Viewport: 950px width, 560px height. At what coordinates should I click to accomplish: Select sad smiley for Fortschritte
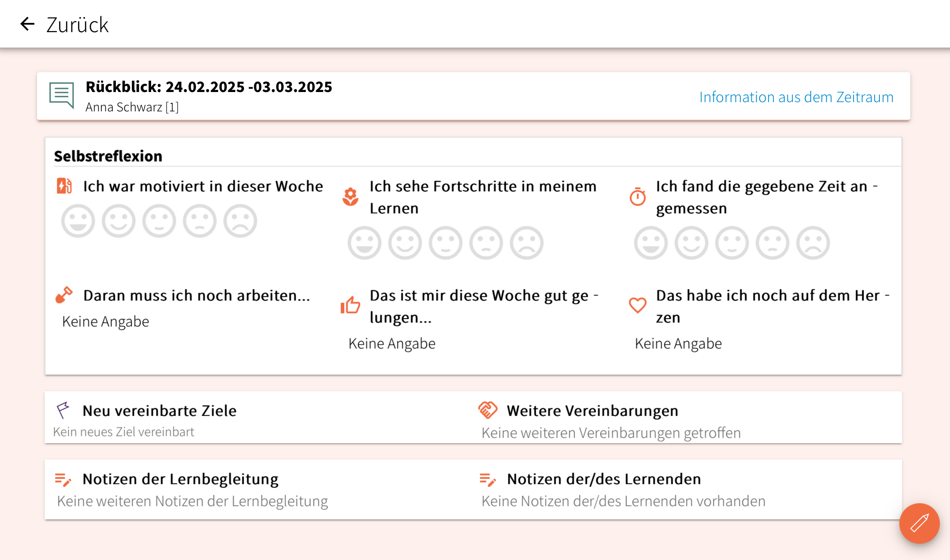click(x=527, y=243)
